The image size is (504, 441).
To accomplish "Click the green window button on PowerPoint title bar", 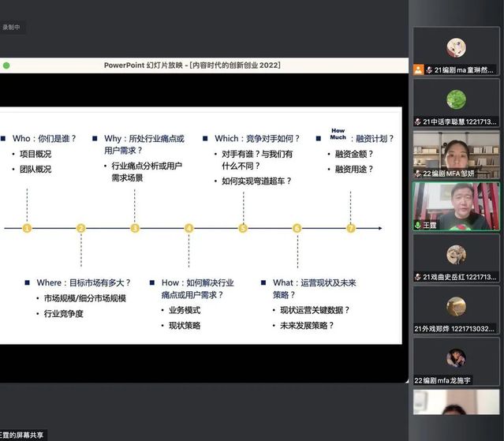I will point(6,65).
